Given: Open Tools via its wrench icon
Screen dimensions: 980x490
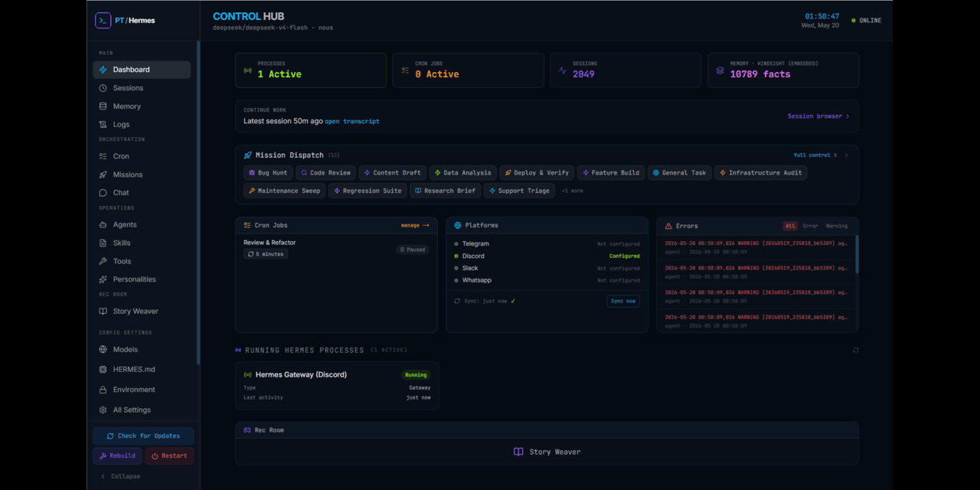Looking at the screenshot, I should tap(103, 262).
